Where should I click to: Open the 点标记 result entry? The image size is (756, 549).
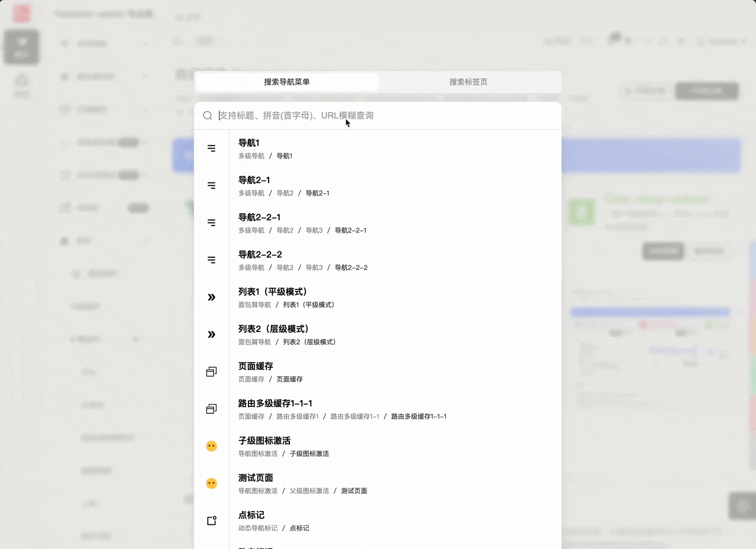[x=251, y=515]
